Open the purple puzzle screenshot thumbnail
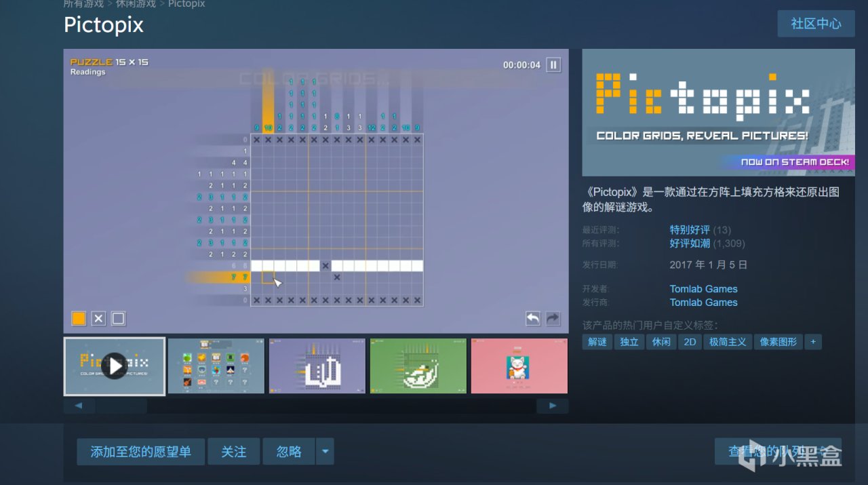The height and width of the screenshot is (485, 868). (x=317, y=366)
